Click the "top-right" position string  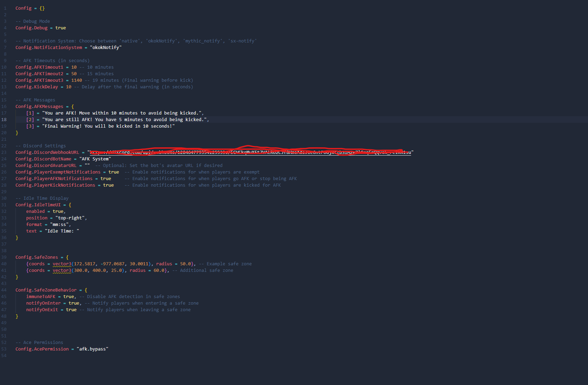[x=71, y=218]
